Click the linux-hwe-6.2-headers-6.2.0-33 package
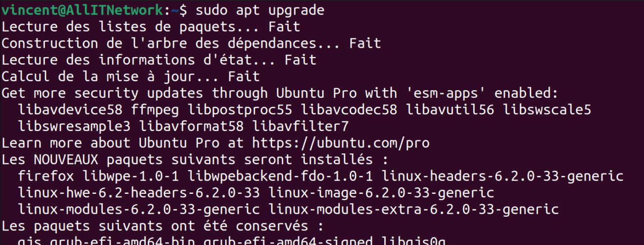This screenshot has height=245, width=644. point(139,193)
